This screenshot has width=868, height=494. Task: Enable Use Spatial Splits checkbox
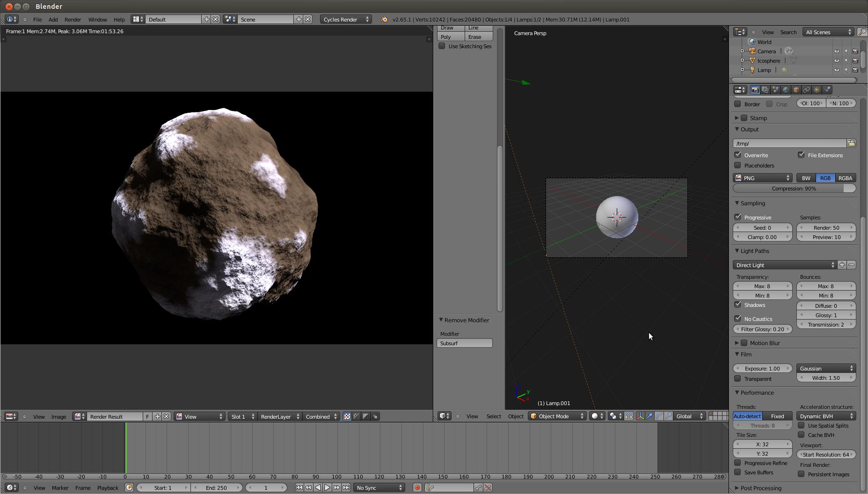click(x=802, y=425)
